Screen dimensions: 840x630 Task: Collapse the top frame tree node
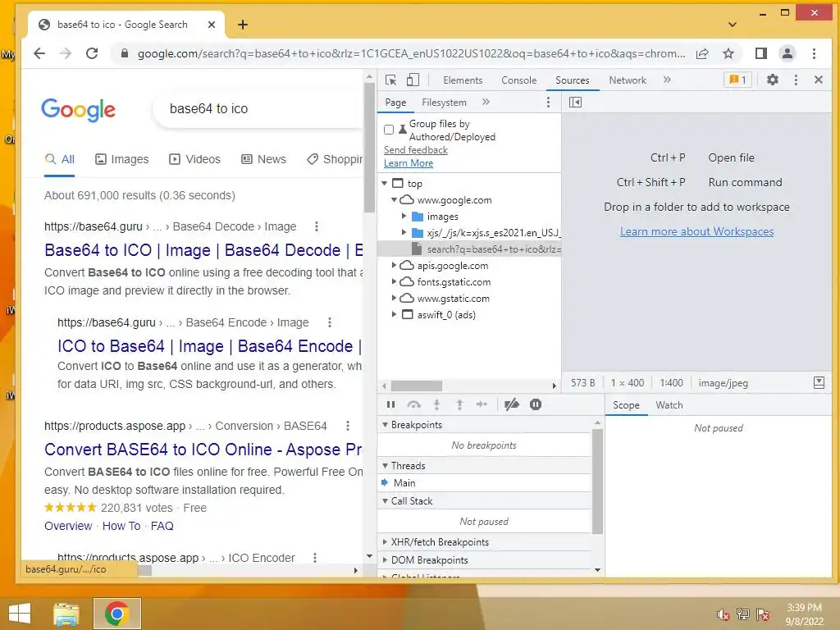(384, 183)
